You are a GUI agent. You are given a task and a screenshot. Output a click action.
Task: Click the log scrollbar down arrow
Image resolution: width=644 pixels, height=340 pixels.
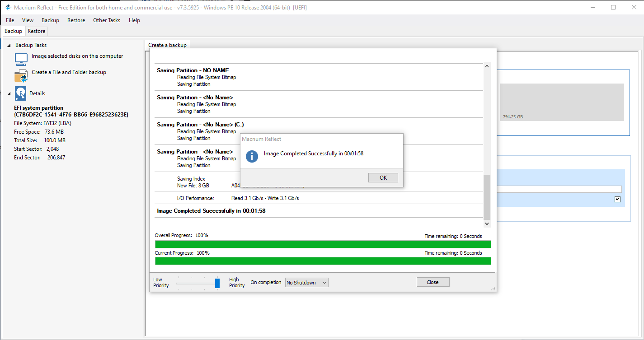(487, 224)
